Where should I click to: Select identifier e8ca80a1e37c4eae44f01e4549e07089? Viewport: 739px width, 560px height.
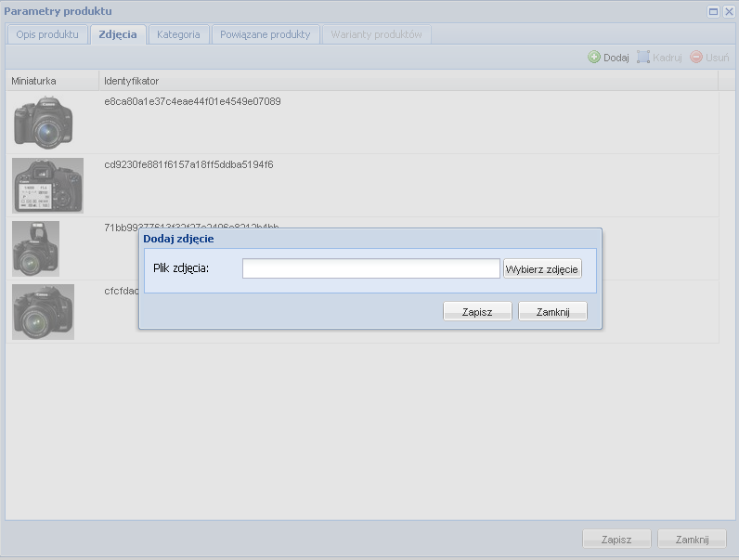point(192,101)
